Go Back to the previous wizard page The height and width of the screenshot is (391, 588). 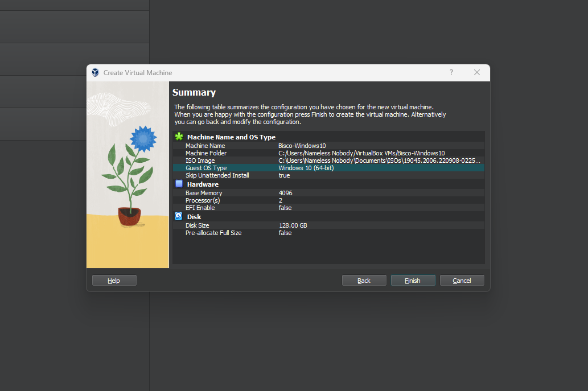pos(364,280)
